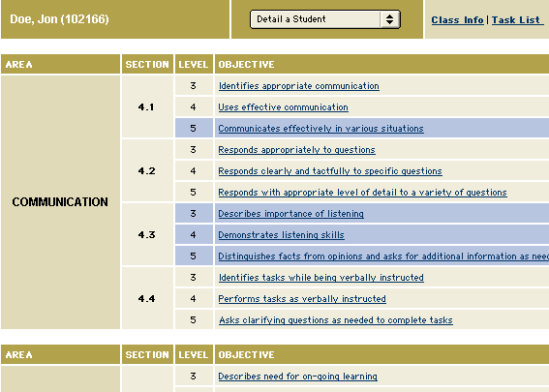Open Asks clarifying questions objective link

(336, 320)
